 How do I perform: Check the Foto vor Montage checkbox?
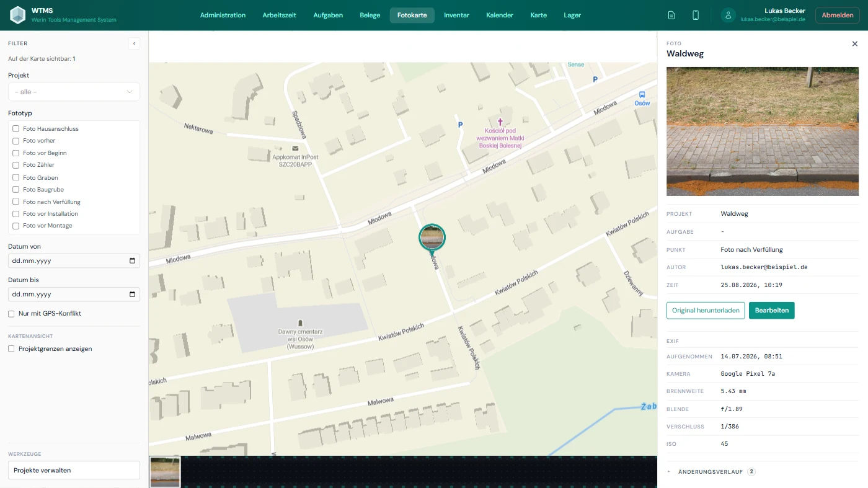point(16,226)
